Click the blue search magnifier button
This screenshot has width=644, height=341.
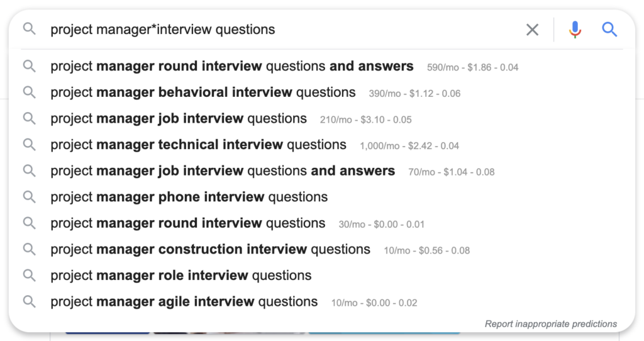[x=609, y=29]
